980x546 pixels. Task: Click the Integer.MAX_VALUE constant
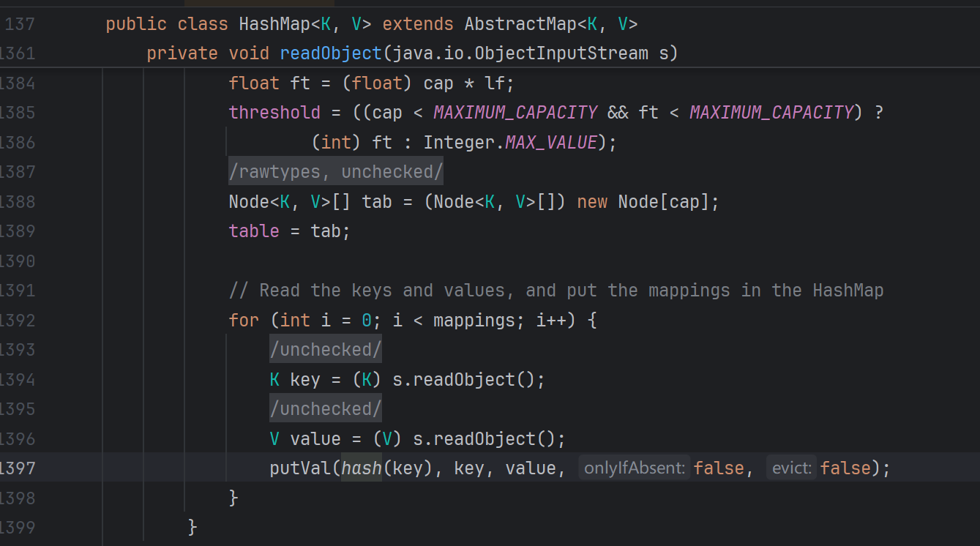(x=550, y=142)
